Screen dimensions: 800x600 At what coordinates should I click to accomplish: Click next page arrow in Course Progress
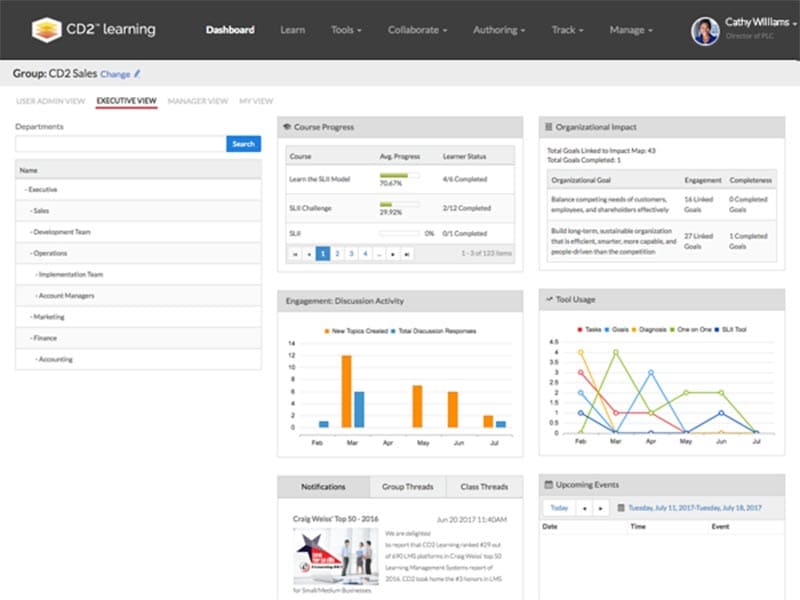tap(393, 254)
